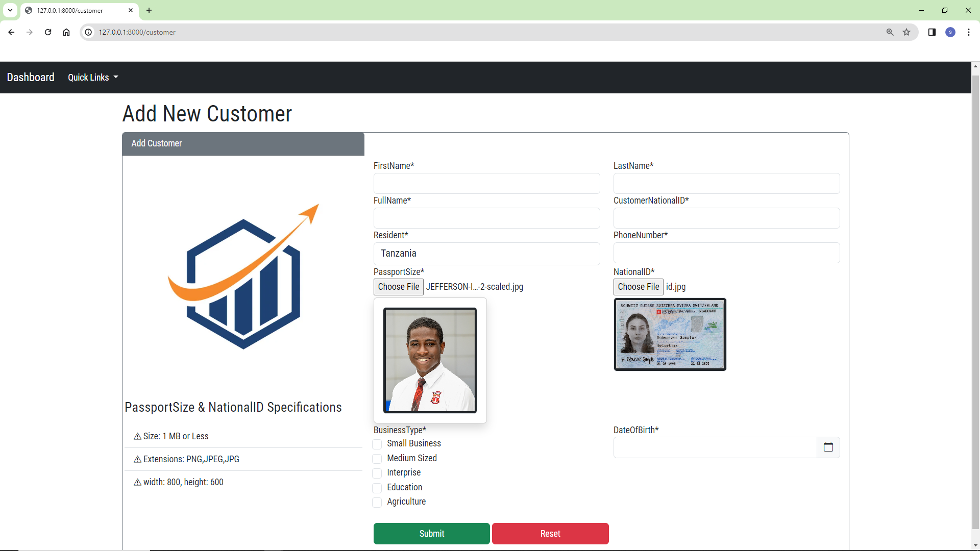Select the 127.0.0.1:8000/customer browser tab

79,10
